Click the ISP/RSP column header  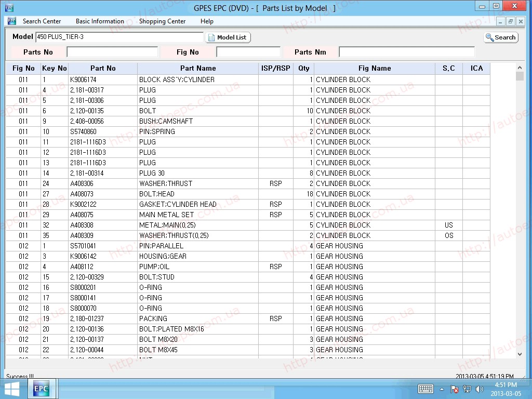click(275, 68)
